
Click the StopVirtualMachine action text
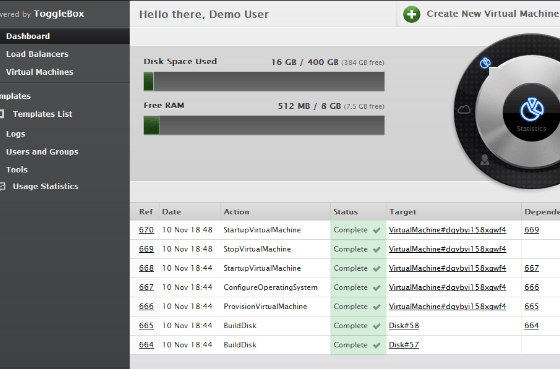click(x=257, y=249)
